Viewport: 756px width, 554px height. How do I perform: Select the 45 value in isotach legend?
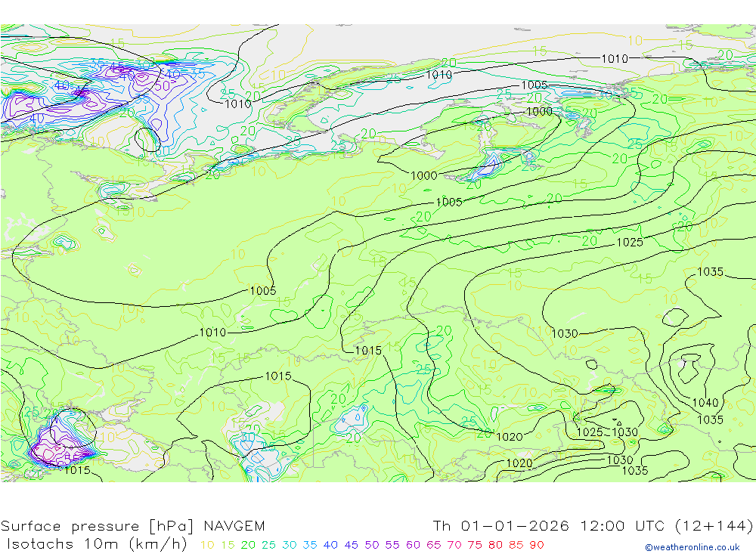coord(352,545)
